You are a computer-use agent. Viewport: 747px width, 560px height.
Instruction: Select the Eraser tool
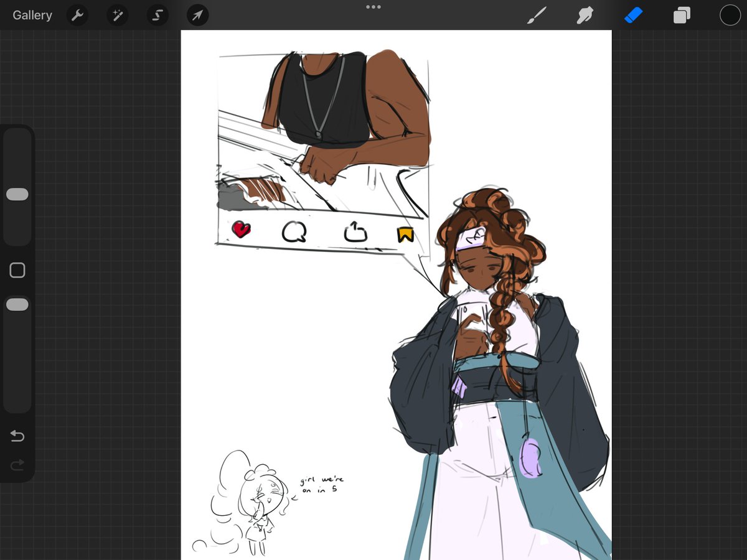click(633, 16)
